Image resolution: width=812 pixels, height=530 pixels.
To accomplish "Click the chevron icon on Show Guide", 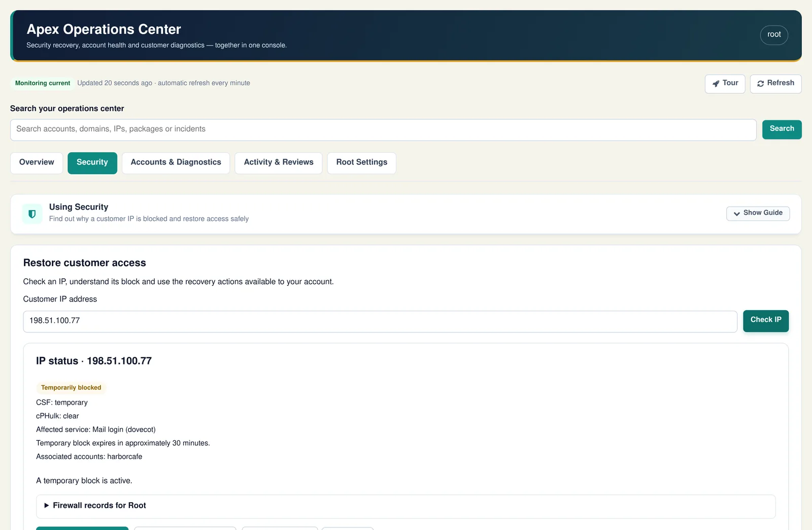I will click(x=736, y=214).
